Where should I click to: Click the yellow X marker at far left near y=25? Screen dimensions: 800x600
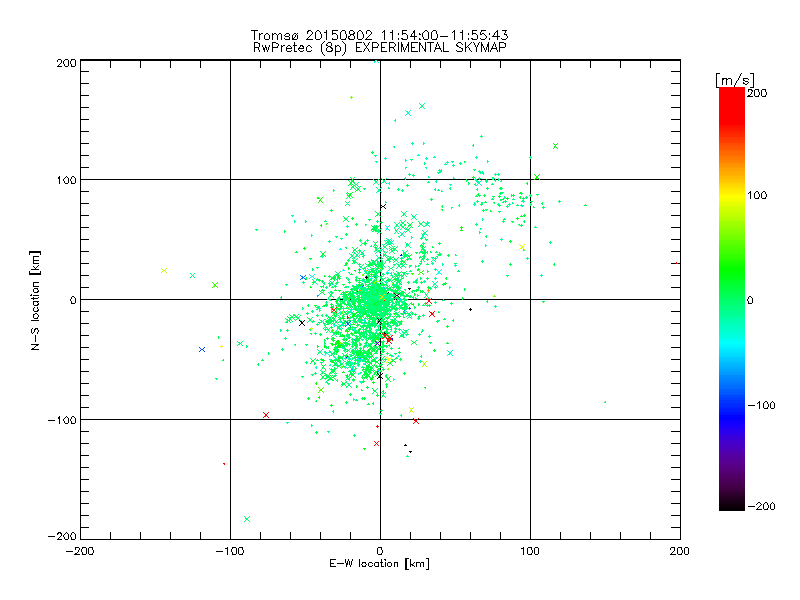(164, 270)
